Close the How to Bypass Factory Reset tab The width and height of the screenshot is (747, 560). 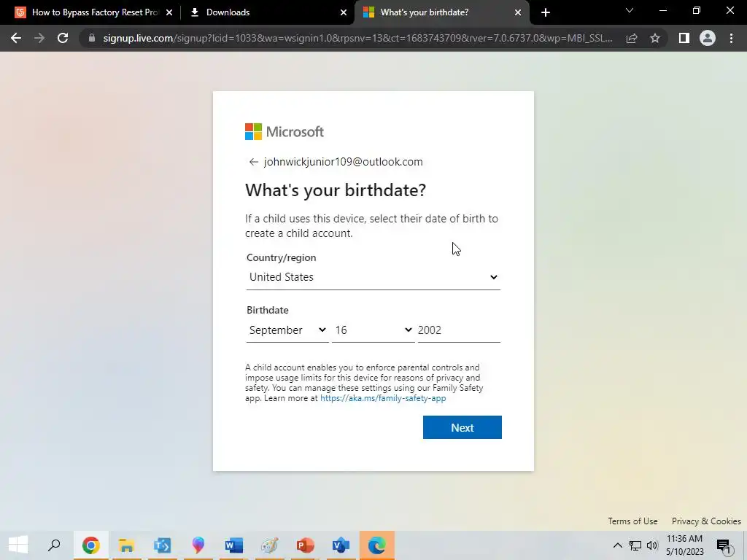tap(169, 12)
